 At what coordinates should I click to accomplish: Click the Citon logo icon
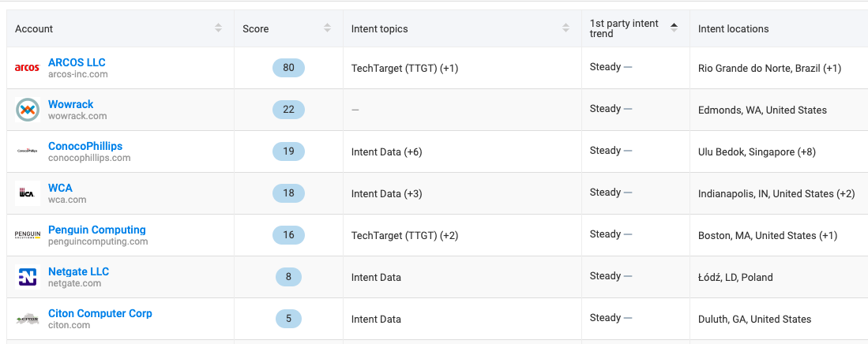(x=27, y=319)
